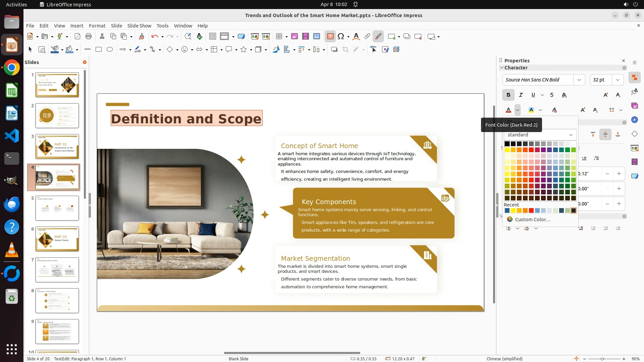Screen dimensions: 644x362
Task: Toggle Strikethrough in the Character panel
Action: [552, 95]
